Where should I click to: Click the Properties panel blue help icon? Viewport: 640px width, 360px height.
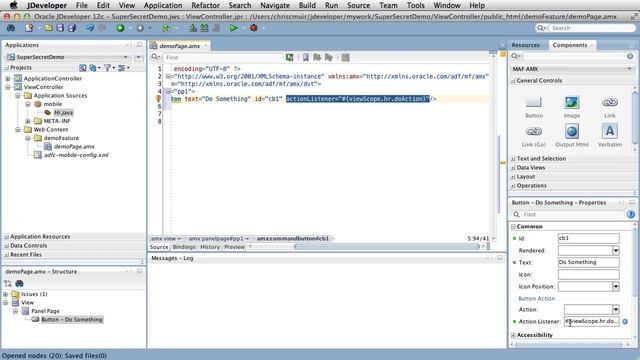[631, 214]
